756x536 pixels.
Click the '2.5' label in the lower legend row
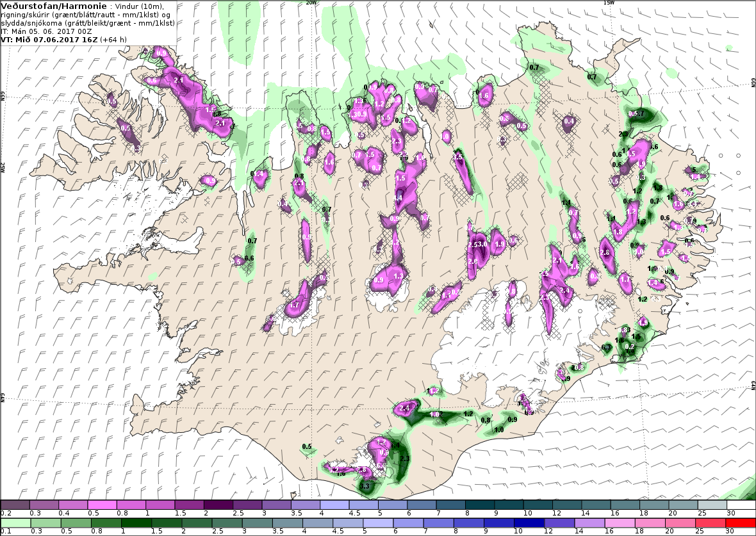tap(217, 532)
